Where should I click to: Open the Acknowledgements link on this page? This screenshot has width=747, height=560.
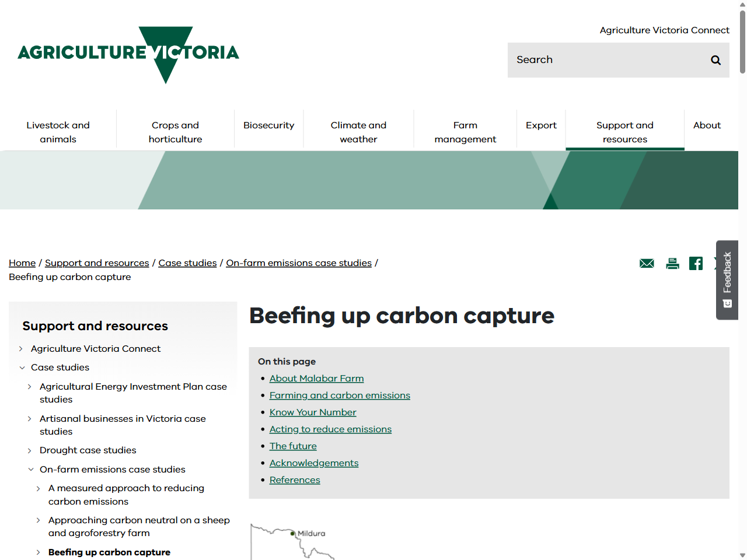point(314,463)
